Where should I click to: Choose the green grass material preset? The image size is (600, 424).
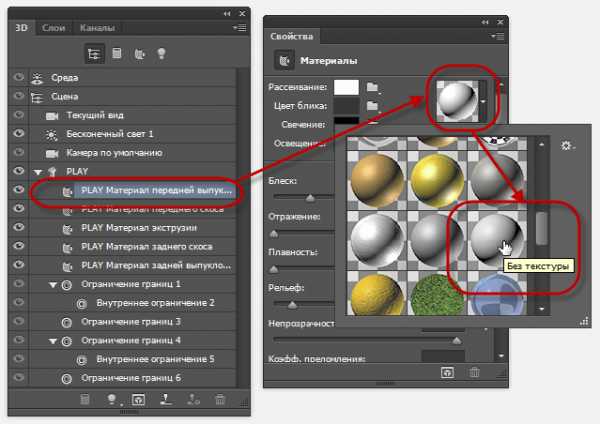click(x=437, y=294)
